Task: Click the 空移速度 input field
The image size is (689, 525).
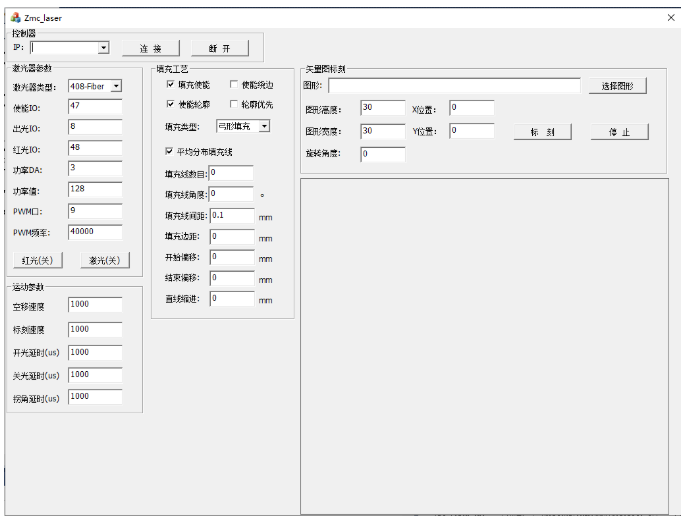Action: [95, 305]
